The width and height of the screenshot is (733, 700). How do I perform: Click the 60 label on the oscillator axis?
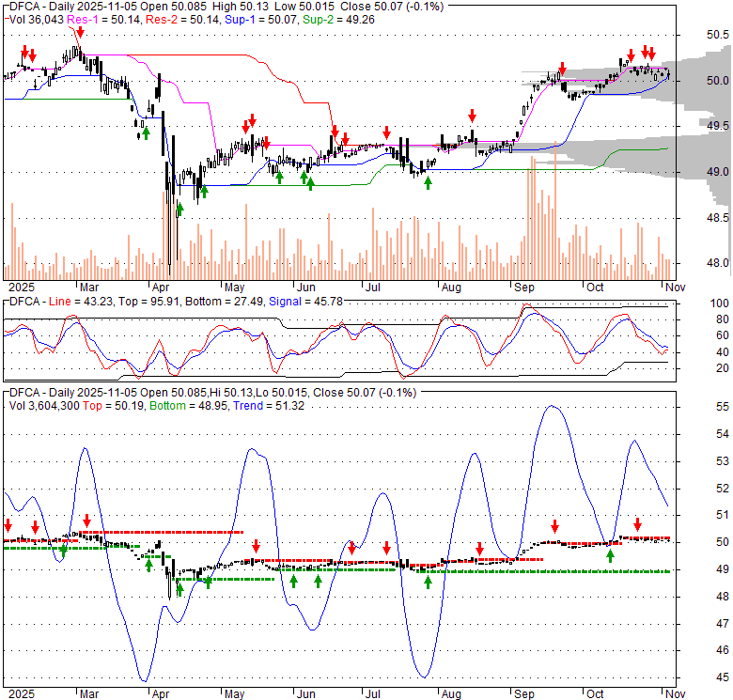pos(723,335)
